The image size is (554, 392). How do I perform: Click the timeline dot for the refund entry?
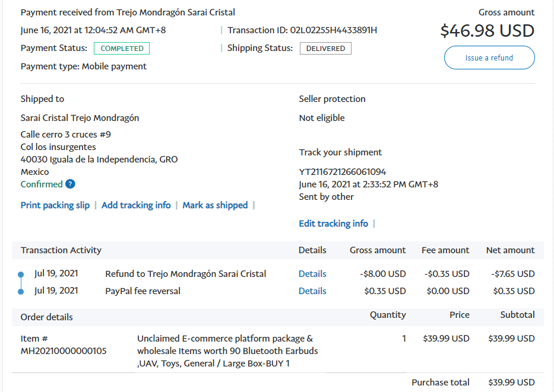[x=21, y=275]
